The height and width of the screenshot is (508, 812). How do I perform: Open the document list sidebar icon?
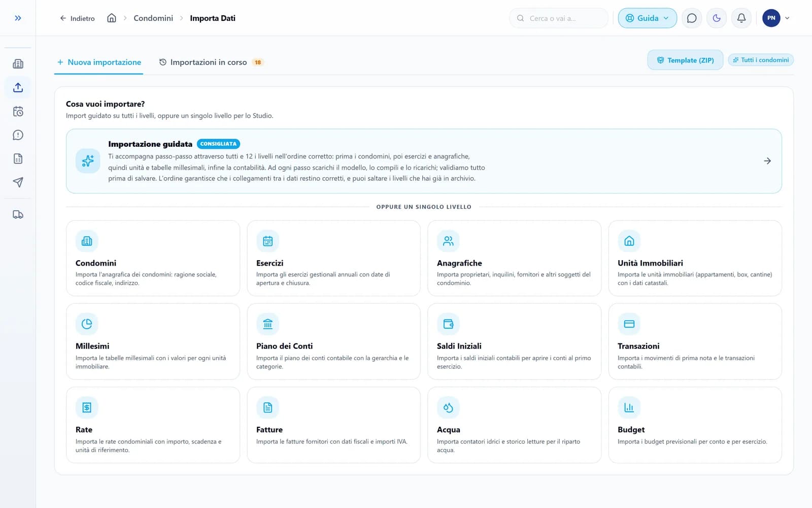(18, 158)
